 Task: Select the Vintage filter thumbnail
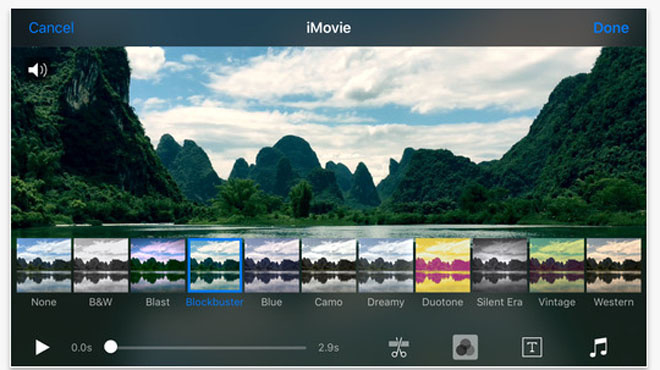tap(556, 265)
